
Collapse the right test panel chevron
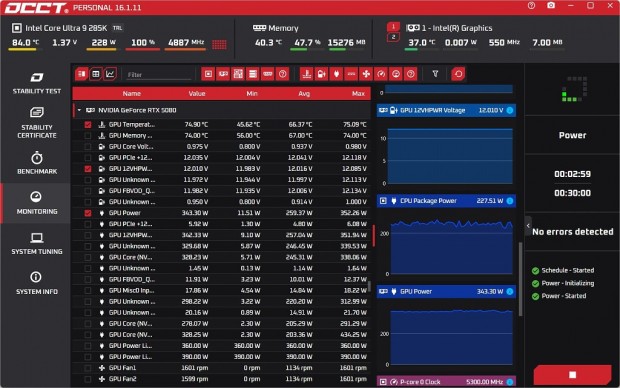click(x=528, y=226)
